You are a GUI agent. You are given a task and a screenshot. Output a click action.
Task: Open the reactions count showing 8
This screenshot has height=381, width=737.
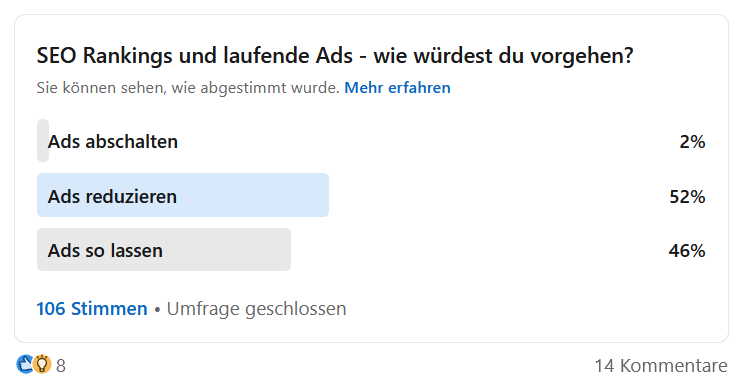61,365
